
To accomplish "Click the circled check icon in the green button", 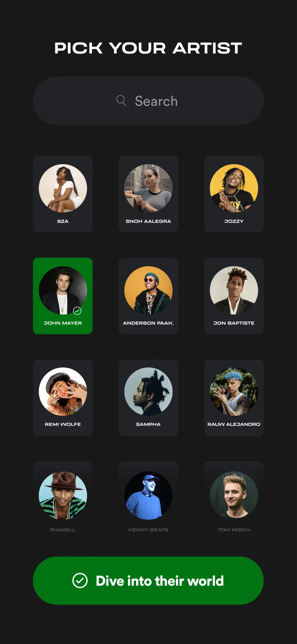I will (80, 581).
